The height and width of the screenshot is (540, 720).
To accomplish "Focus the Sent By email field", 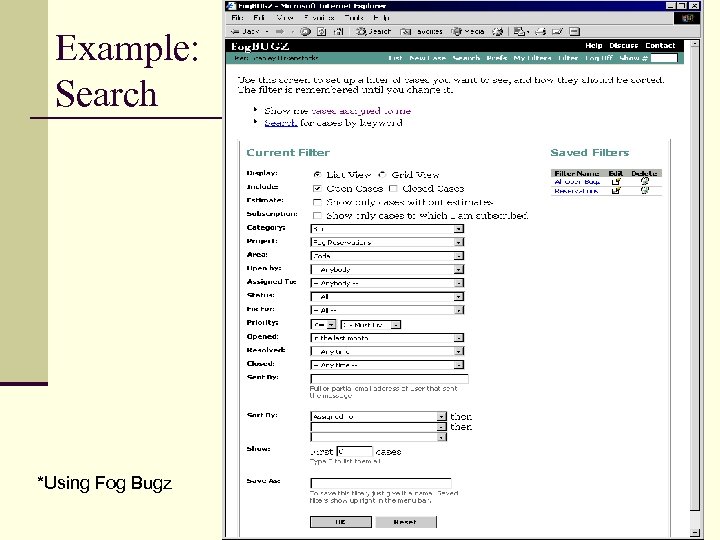I will coord(389,379).
